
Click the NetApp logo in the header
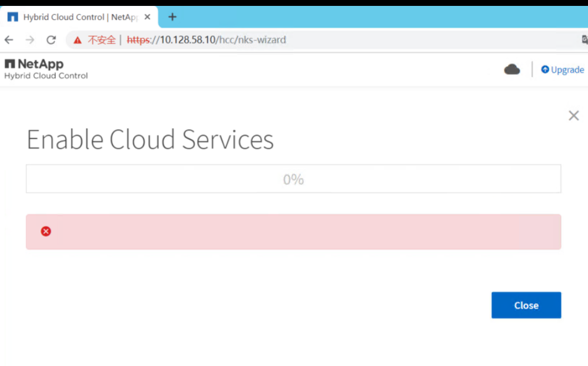tap(34, 64)
